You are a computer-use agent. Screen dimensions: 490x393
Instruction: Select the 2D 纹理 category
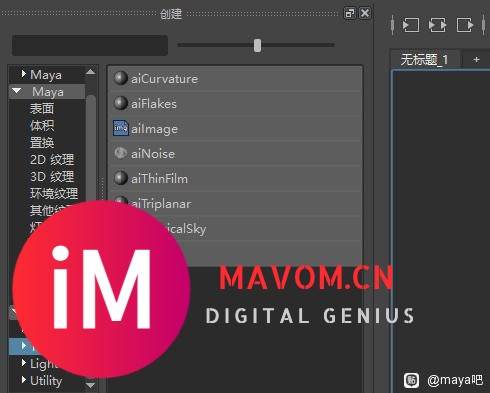point(52,160)
